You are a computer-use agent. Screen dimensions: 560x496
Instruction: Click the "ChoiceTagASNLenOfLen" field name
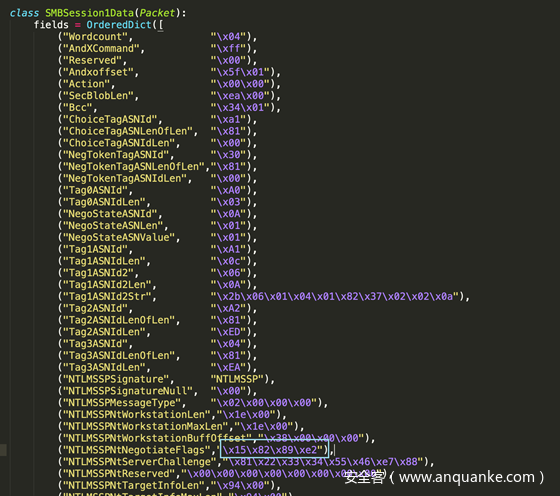pos(128,131)
